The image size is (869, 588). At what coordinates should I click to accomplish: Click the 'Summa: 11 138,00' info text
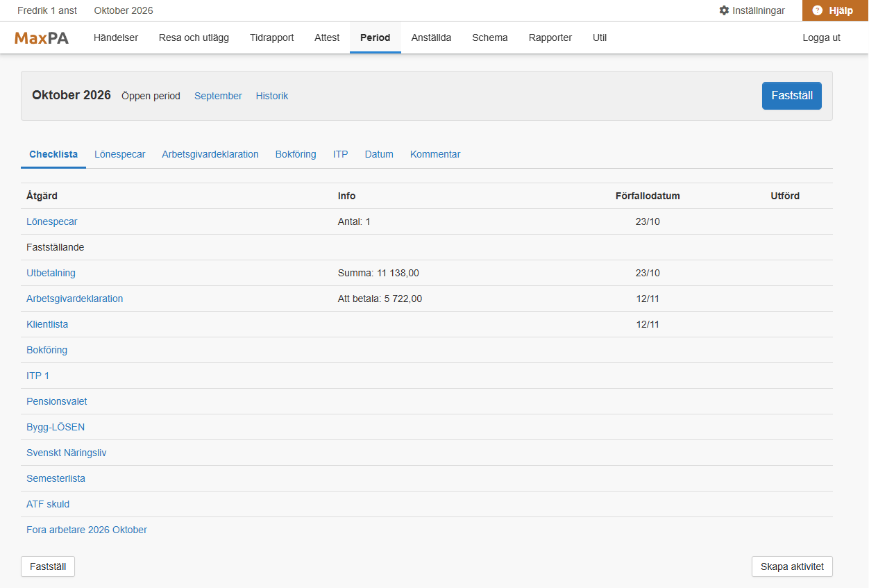[378, 273]
